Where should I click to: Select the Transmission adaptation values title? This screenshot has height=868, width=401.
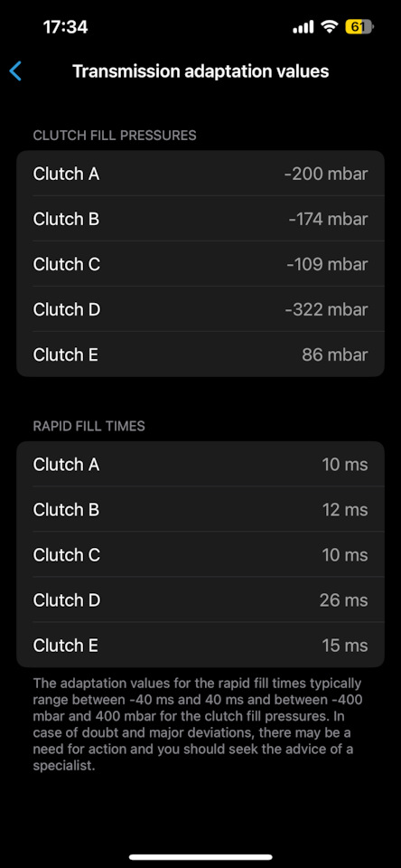(x=200, y=71)
